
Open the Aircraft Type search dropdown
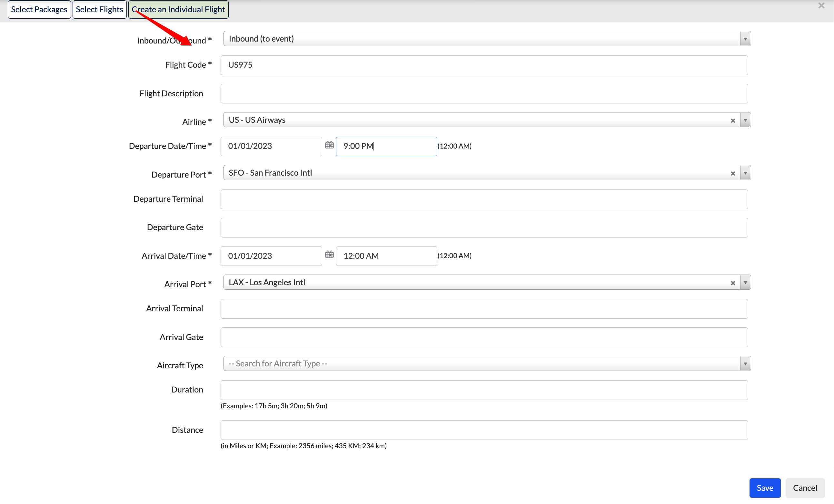tap(487, 363)
